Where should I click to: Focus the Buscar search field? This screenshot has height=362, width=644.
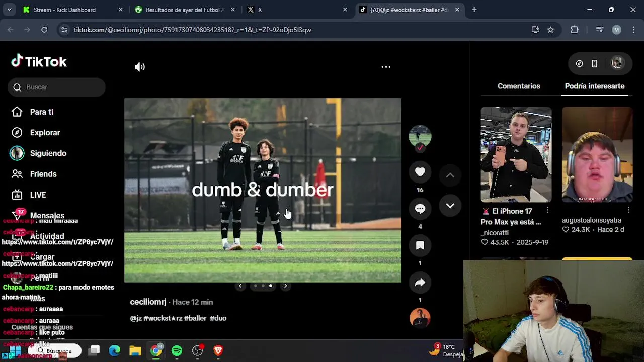click(56, 87)
